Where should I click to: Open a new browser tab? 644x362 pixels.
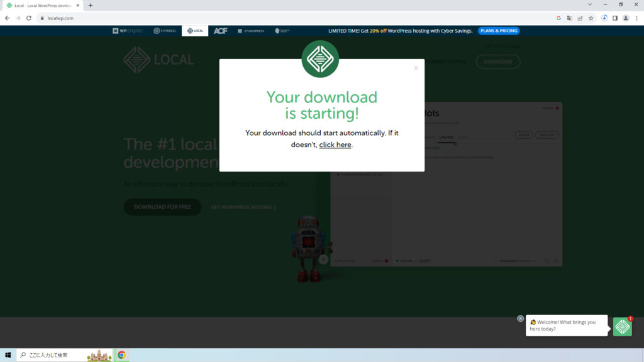pyautogui.click(x=91, y=5)
